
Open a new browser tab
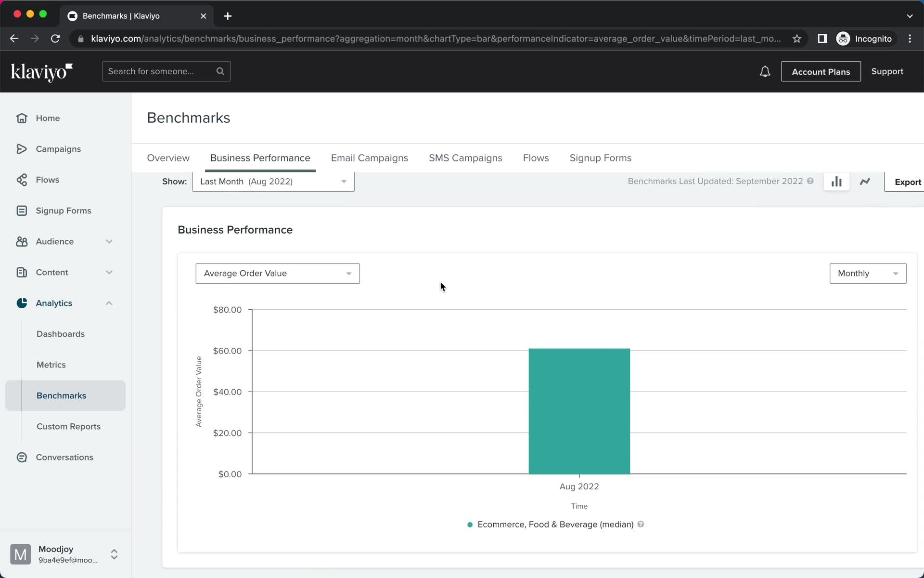[228, 16]
